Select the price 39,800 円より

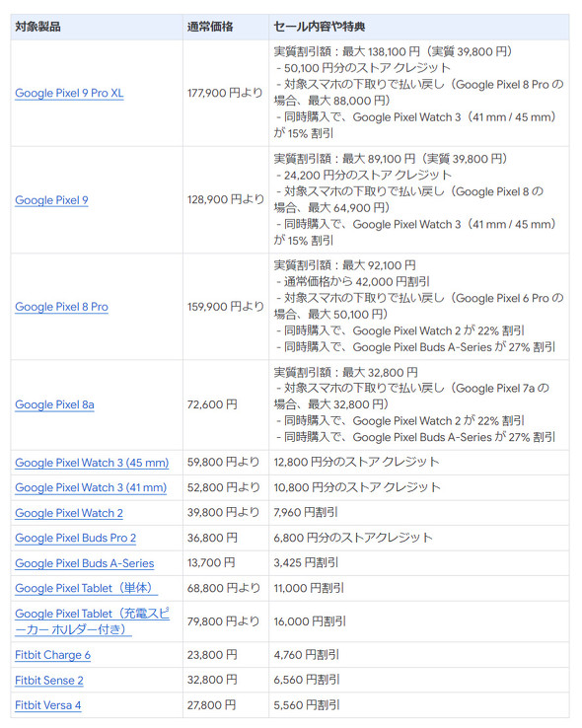[223, 513]
